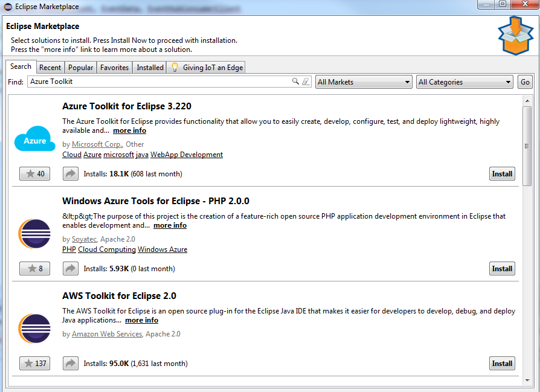Image resolution: width=540 pixels, height=392 pixels.
Task: Switch to the Favorites tab
Action: tap(114, 68)
